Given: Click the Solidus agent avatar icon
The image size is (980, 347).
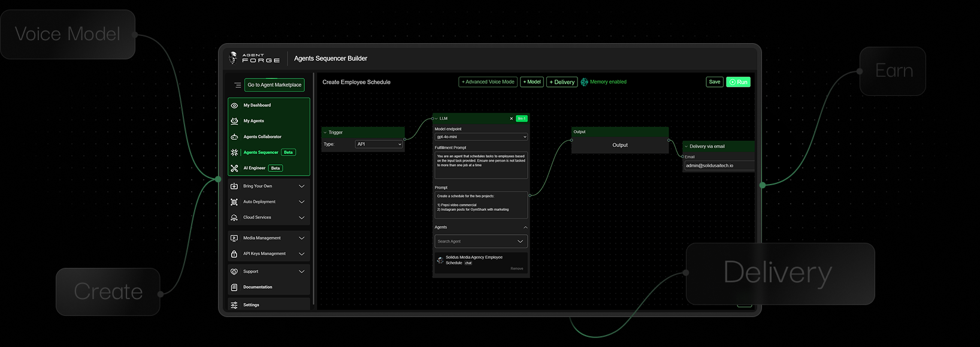Looking at the screenshot, I should (x=440, y=260).
